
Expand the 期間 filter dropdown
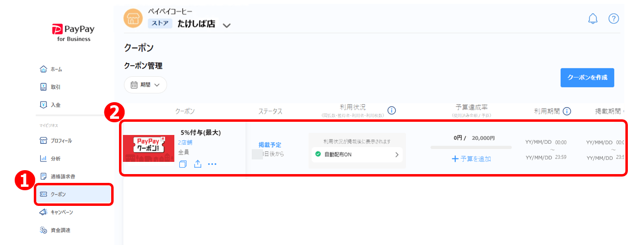(x=145, y=85)
